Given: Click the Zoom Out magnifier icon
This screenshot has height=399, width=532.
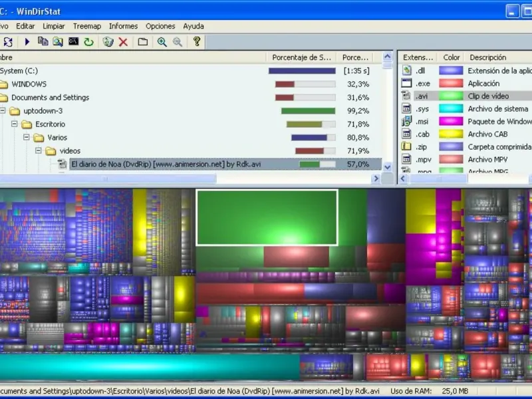Looking at the screenshot, I should [178, 42].
